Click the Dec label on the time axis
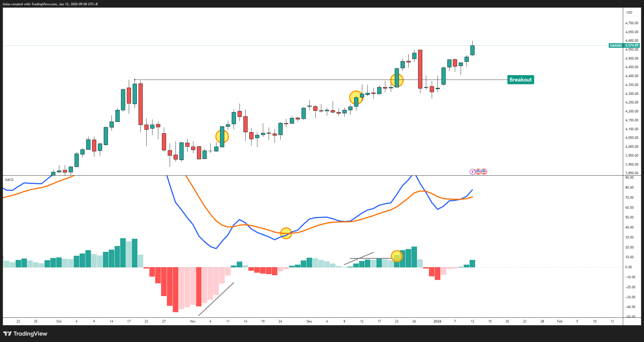644x342 pixels. (309, 321)
